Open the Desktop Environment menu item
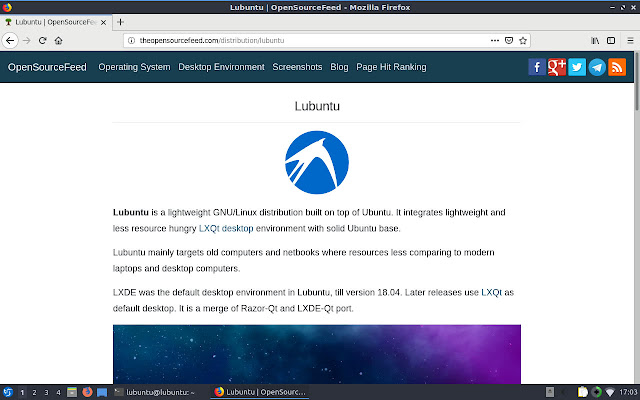Image resolution: width=640 pixels, height=400 pixels. click(x=221, y=67)
